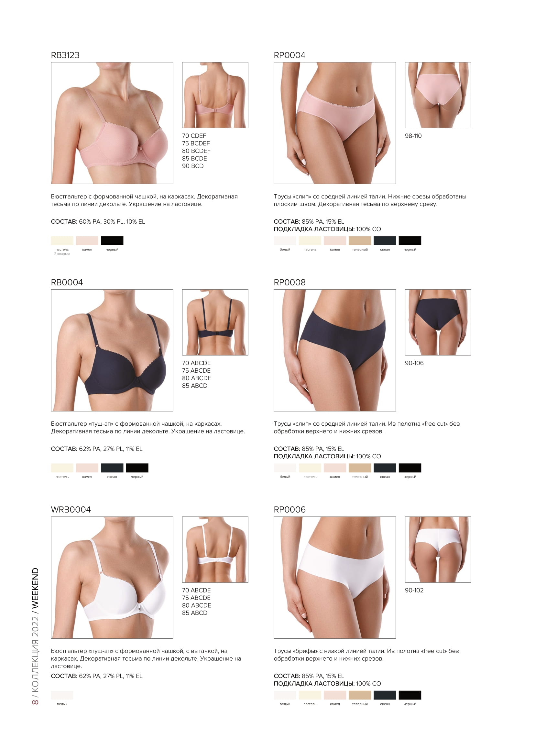The image size is (535, 756).
Task: Open the RP0004 back view thumbnail
Action: click(x=438, y=95)
